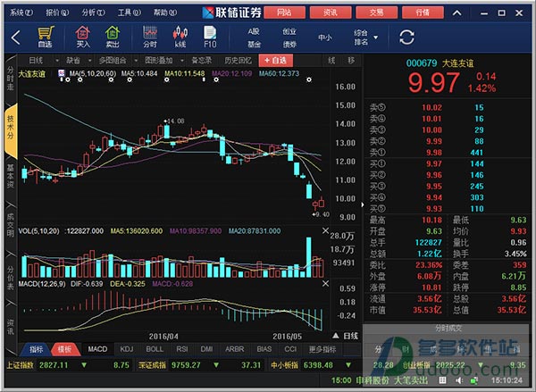Close the VOL indicator panel
This screenshot has width=536, height=392.
[325, 231]
